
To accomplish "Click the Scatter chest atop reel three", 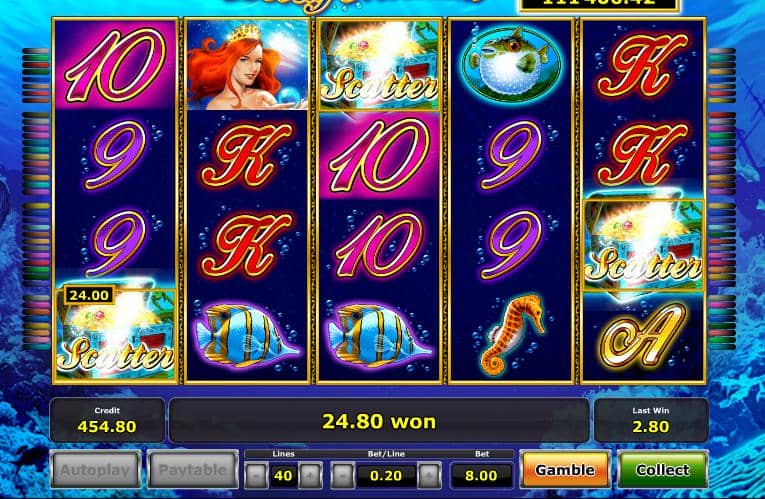I will (x=379, y=66).
